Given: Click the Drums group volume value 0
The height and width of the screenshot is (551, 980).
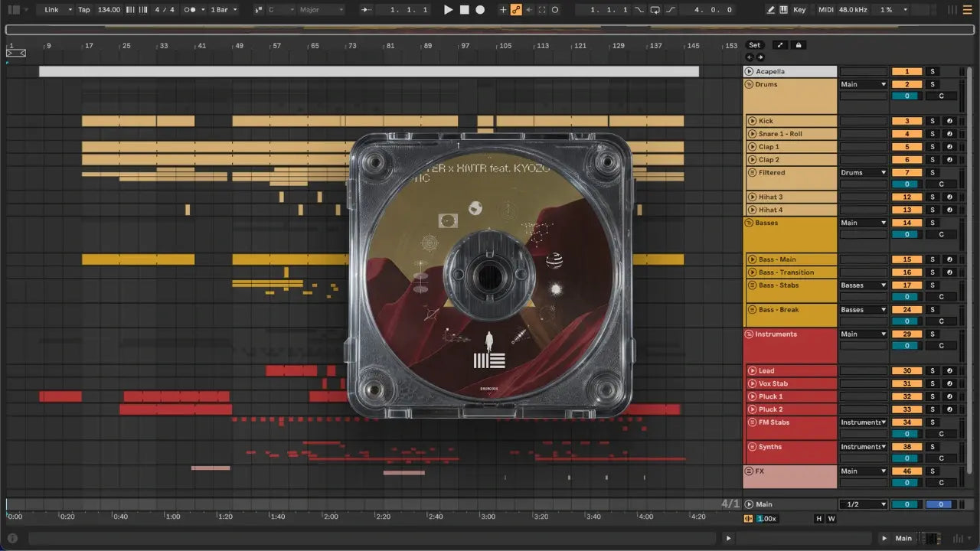Looking at the screenshot, I should pos(906,96).
